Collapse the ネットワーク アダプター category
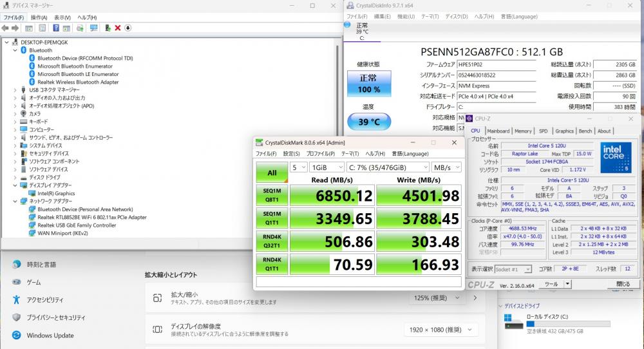This screenshot has width=644, height=349. 16,201
